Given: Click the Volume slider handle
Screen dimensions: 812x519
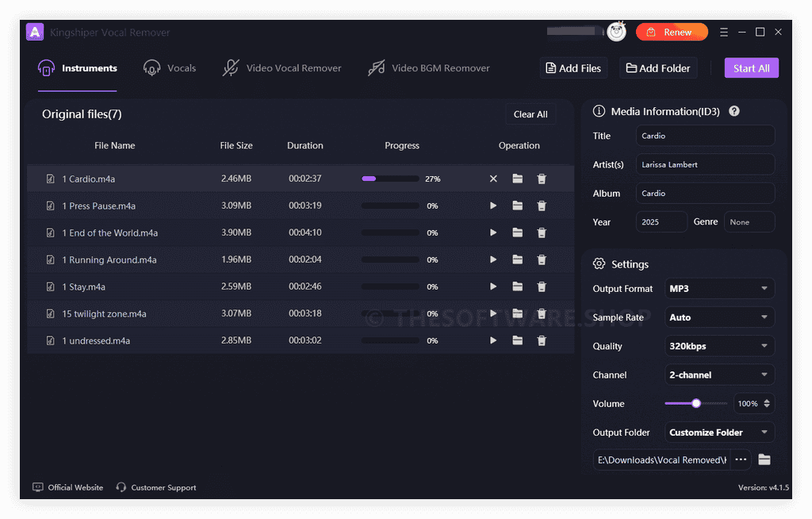Looking at the screenshot, I should (696, 403).
